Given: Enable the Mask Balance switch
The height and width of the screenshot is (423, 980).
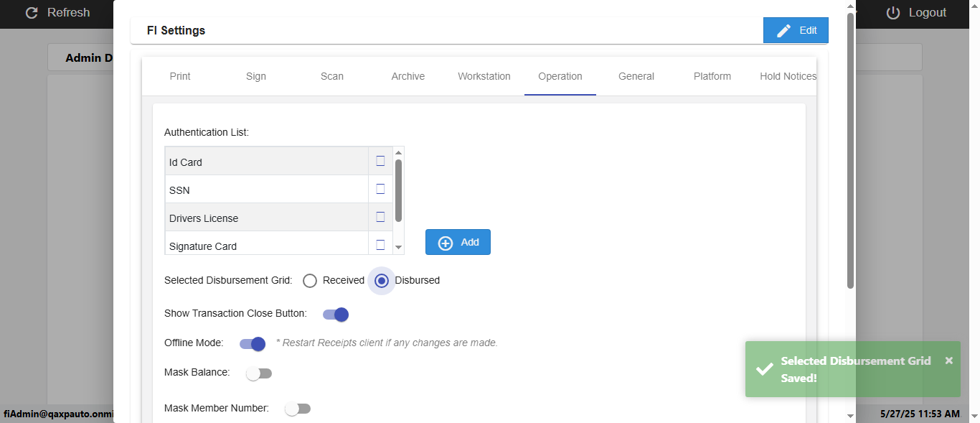Looking at the screenshot, I should pos(259,373).
